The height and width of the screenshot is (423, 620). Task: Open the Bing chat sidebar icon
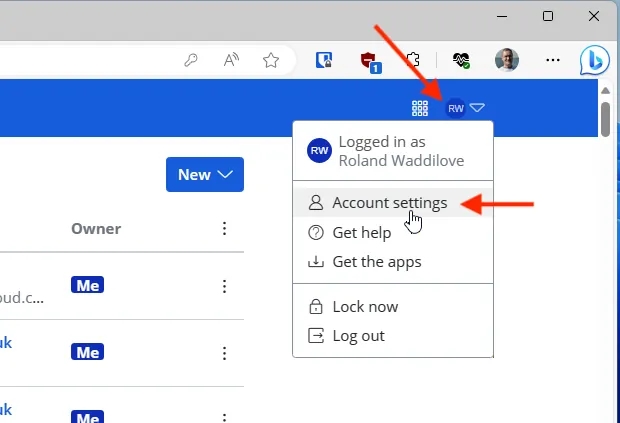click(594, 61)
